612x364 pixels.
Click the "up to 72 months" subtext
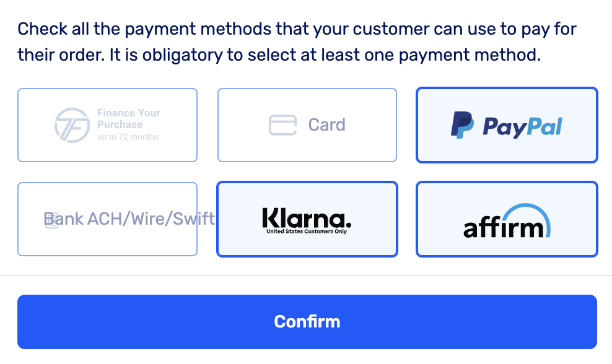(x=128, y=137)
